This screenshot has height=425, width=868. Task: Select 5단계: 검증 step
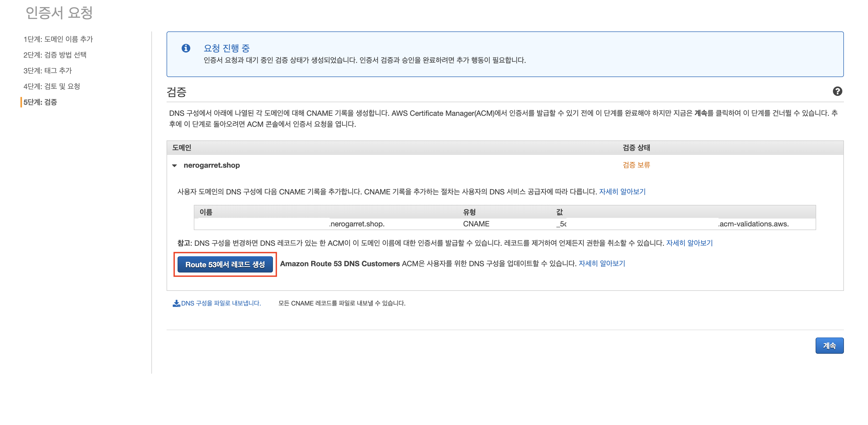pos(40,102)
